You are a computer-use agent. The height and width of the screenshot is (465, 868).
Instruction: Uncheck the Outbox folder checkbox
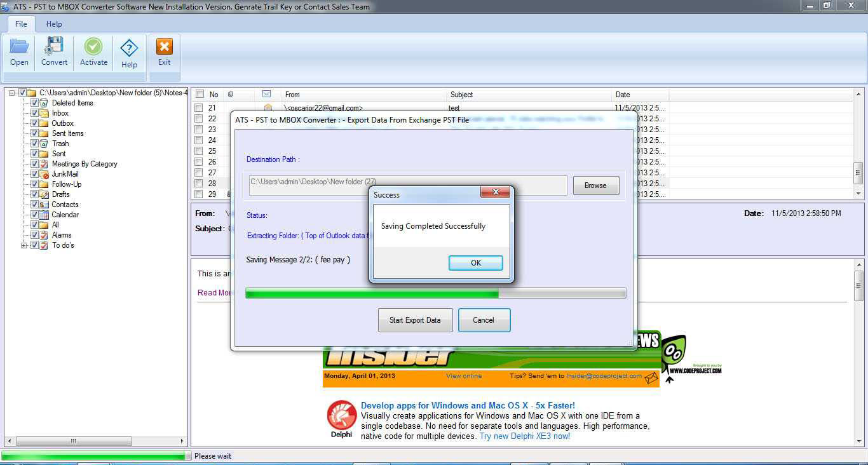tap(35, 123)
